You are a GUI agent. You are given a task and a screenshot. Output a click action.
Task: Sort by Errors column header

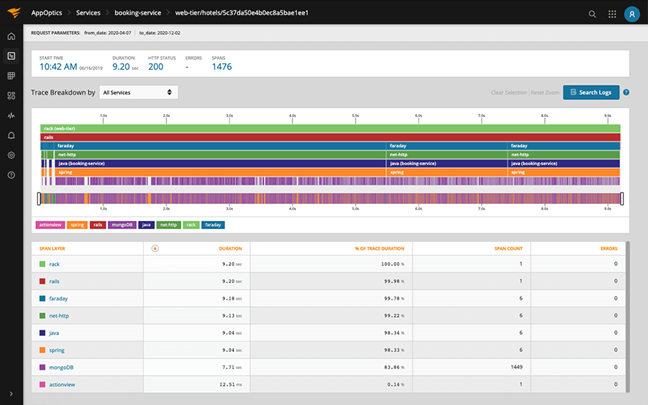[609, 248]
